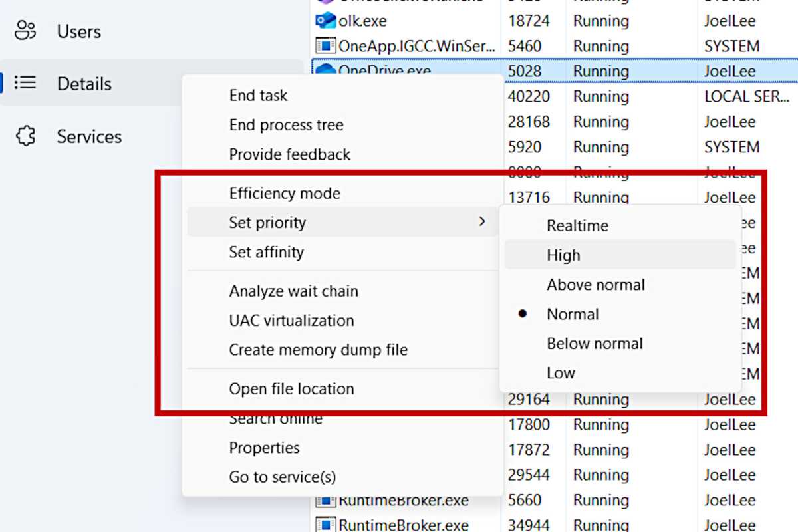
Task: Click PID 5920 cell
Action: click(x=525, y=147)
